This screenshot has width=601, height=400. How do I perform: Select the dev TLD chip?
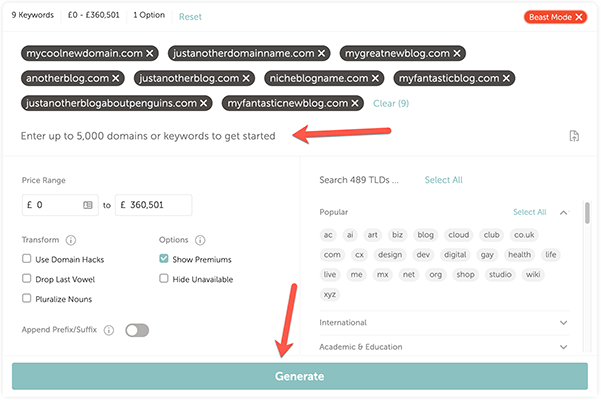423,255
